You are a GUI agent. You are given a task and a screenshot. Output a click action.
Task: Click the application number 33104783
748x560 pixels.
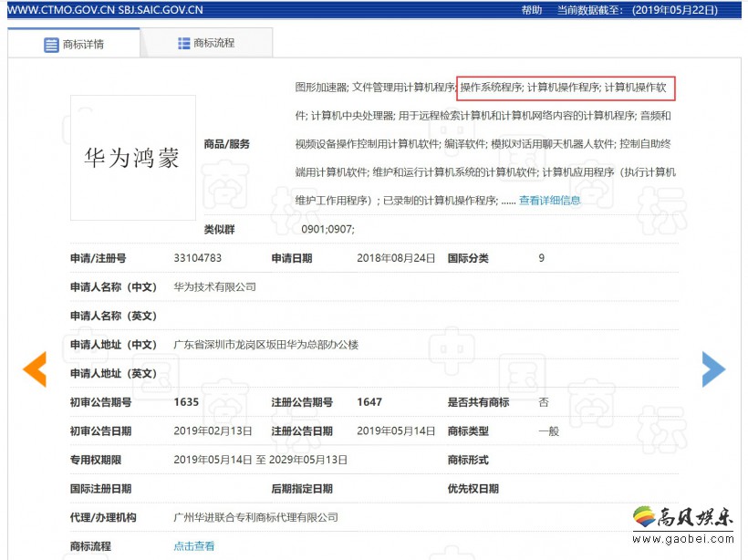pyautogui.click(x=198, y=258)
